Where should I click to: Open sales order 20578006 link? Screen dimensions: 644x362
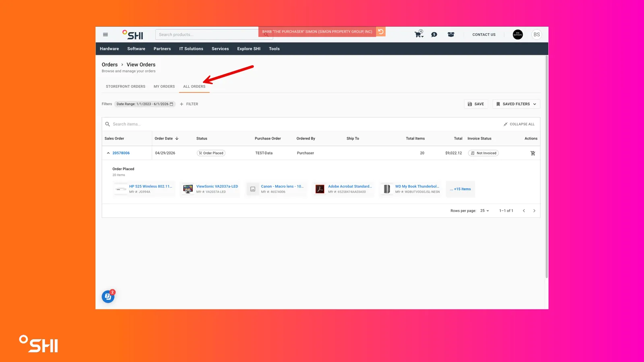[x=121, y=153]
